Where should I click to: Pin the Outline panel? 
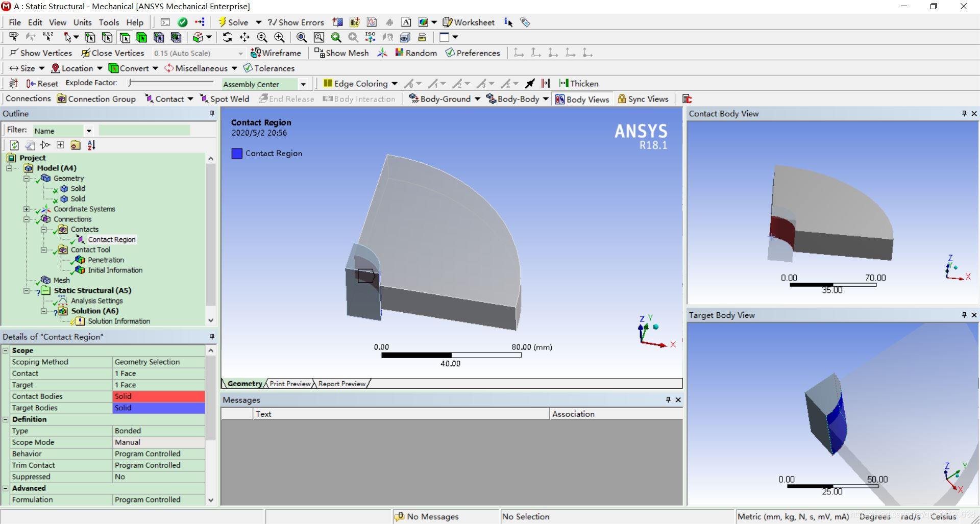212,113
